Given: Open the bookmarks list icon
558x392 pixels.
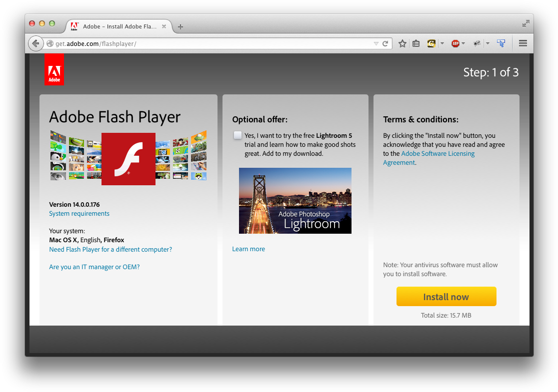Looking at the screenshot, I should click(416, 44).
